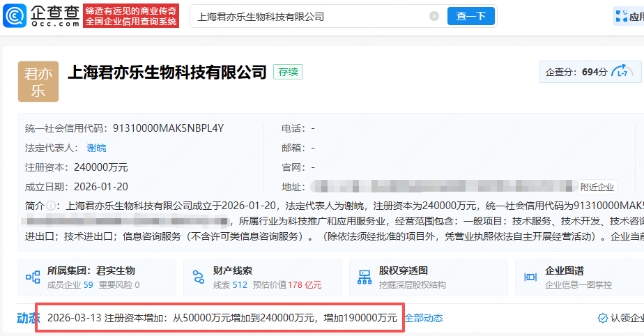The width and height of the screenshot is (644, 336).
Task: Click the 财产线索 clue icon
Action: tap(199, 277)
